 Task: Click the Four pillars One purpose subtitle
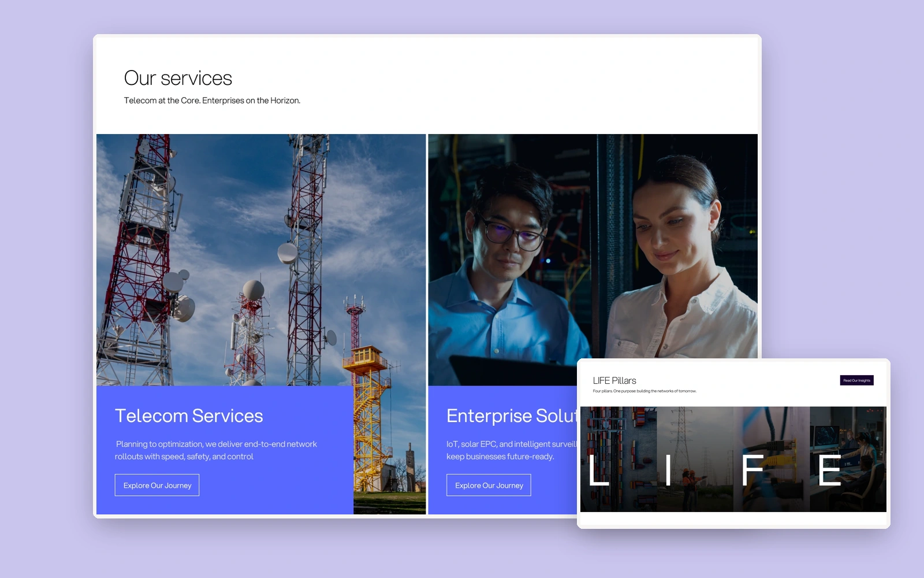click(644, 391)
